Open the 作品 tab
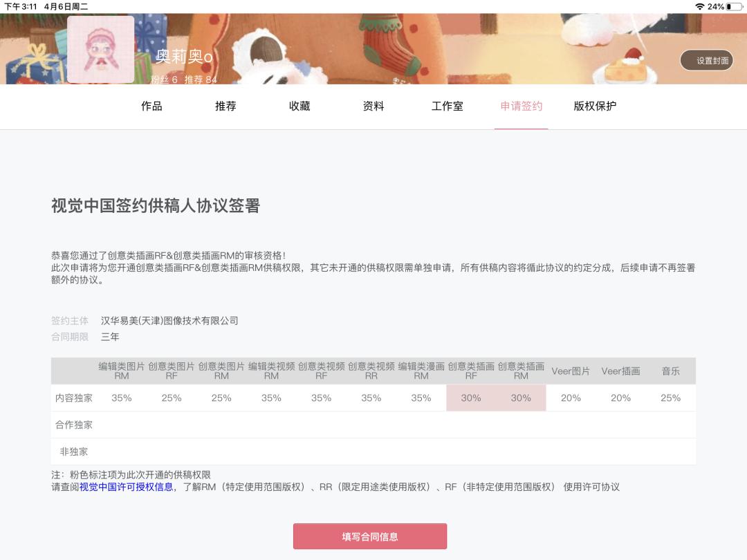 coord(151,106)
